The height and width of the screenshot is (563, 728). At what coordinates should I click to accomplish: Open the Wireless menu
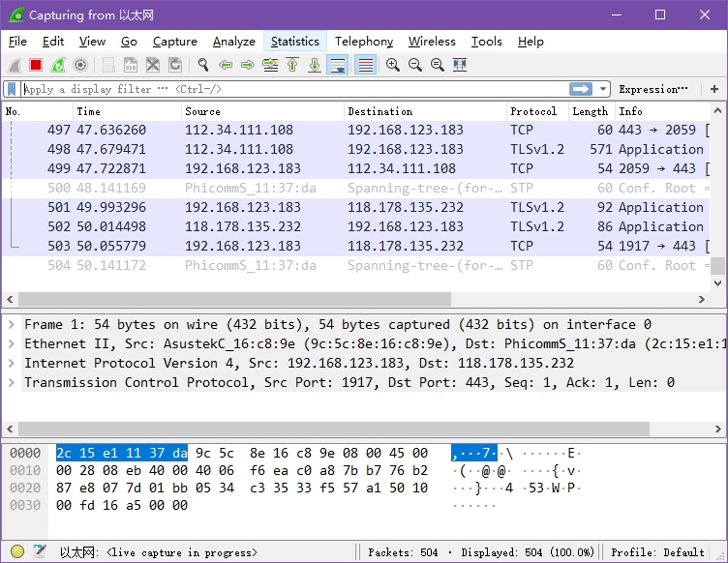(432, 42)
